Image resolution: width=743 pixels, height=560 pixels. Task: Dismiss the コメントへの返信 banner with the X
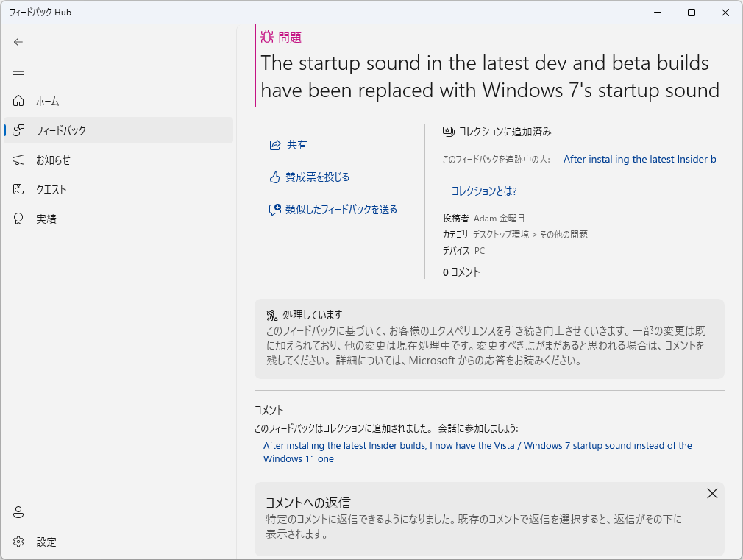(x=711, y=493)
